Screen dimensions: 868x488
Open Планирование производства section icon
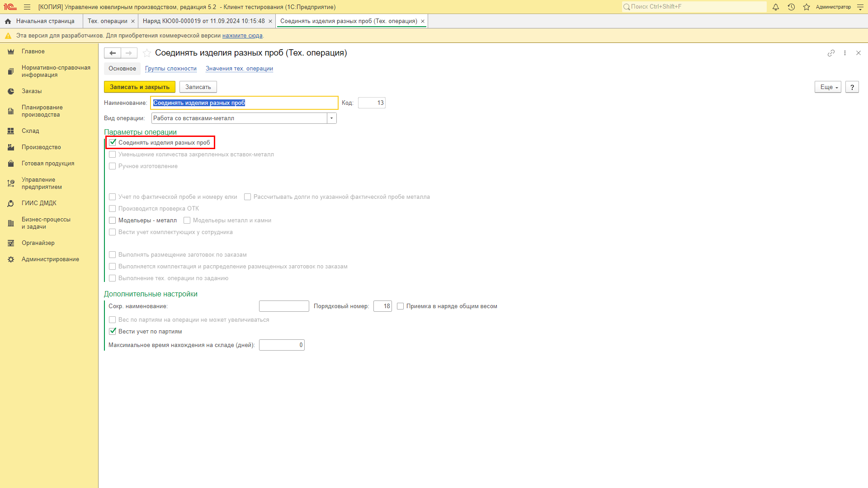pos(11,111)
